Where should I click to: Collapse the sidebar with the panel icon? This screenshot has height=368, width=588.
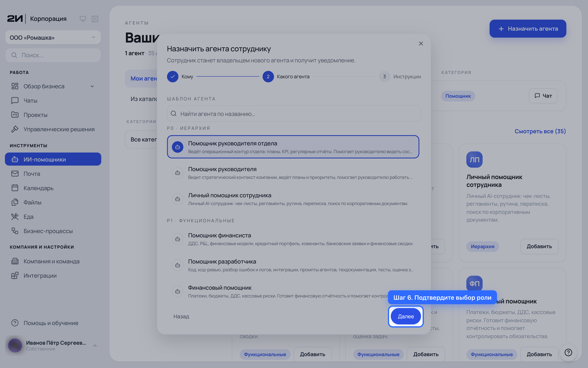click(95, 19)
